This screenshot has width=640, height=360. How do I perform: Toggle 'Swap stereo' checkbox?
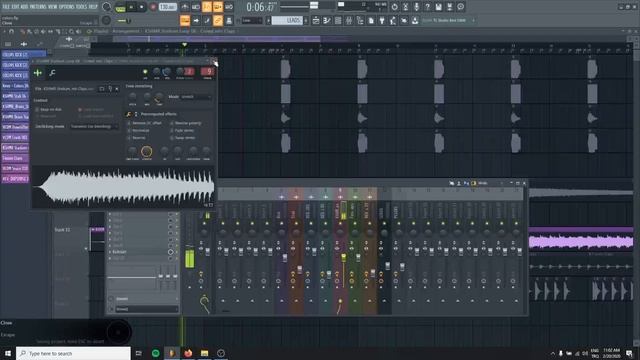point(171,138)
